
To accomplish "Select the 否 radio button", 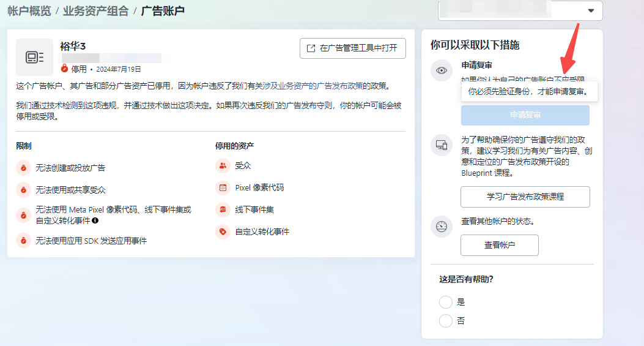I will coord(446,320).
